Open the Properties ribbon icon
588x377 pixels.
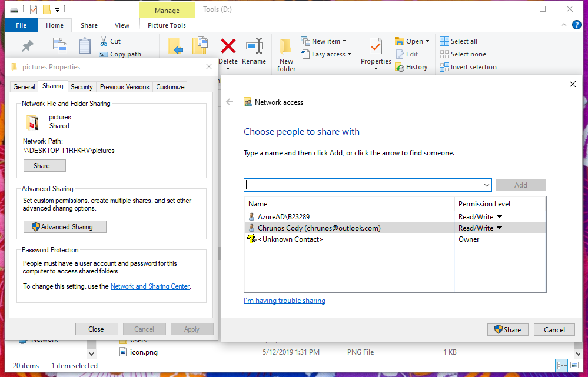tap(376, 47)
